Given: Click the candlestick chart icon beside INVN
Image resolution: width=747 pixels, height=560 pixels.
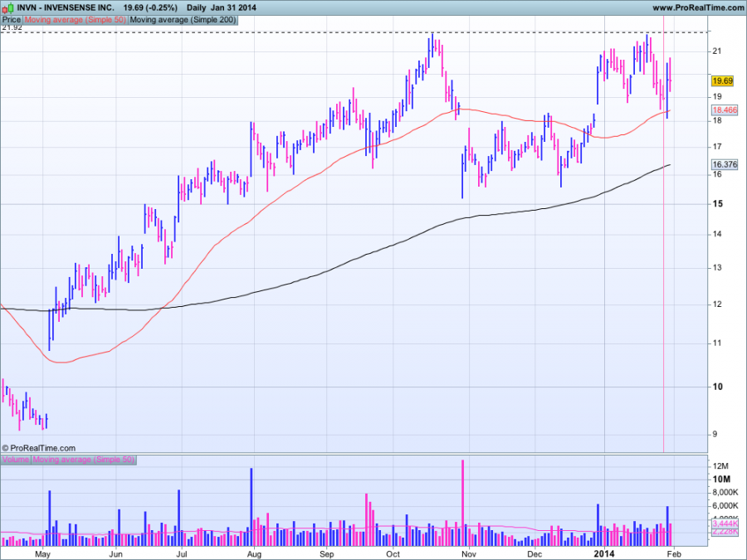Looking at the screenshot, I should [7, 7].
